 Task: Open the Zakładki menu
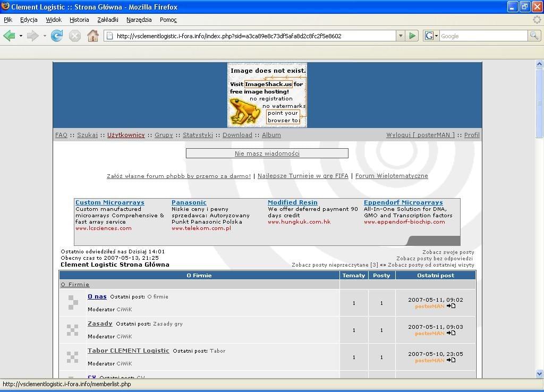tap(108, 20)
